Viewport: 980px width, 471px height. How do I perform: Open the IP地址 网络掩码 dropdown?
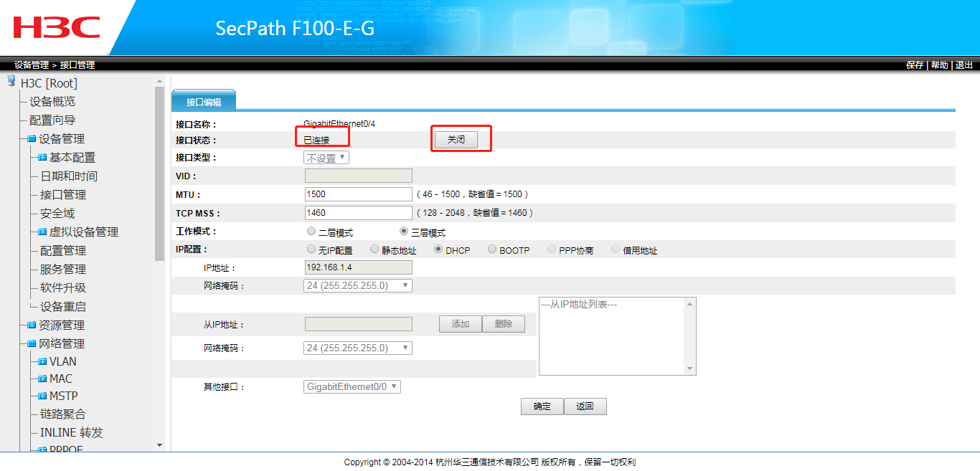tap(358, 285)
